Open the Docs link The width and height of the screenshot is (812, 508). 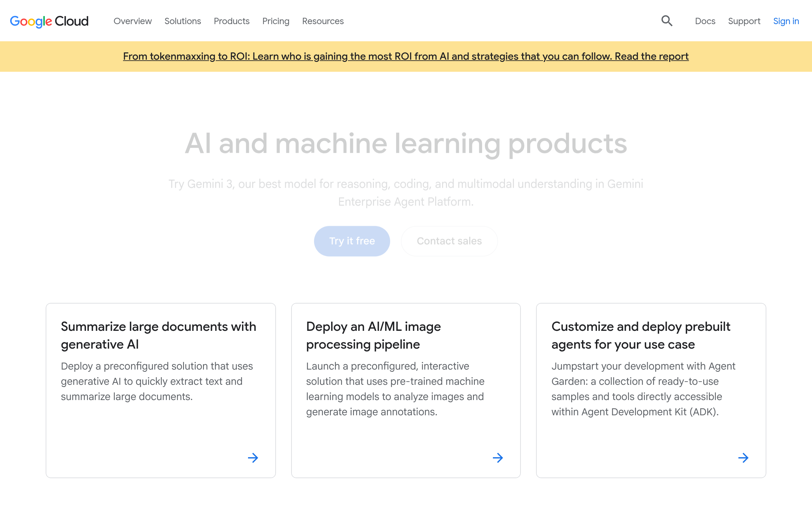coord(705,21)
